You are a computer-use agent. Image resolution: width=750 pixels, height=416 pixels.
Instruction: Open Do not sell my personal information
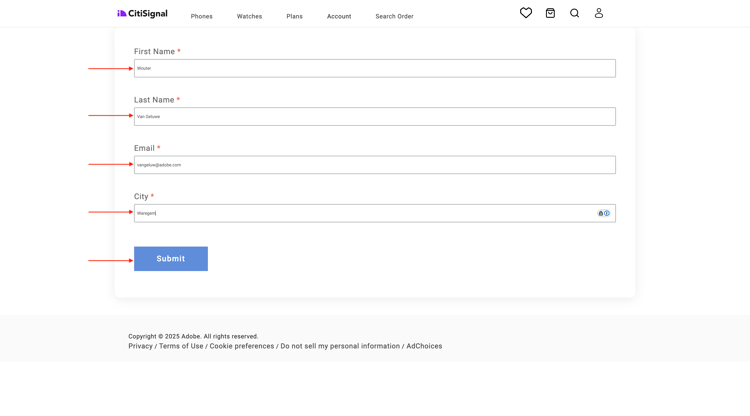coord(340,346)
